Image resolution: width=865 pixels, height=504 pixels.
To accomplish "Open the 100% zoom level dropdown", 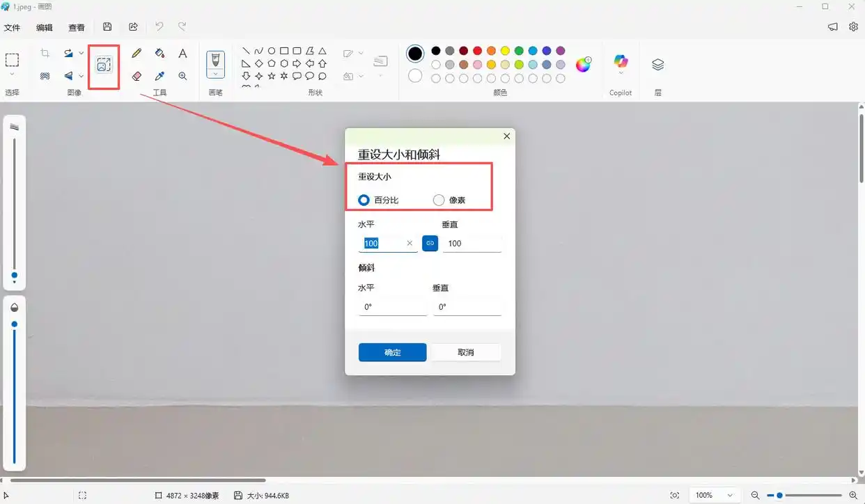I will pos(714,495).
